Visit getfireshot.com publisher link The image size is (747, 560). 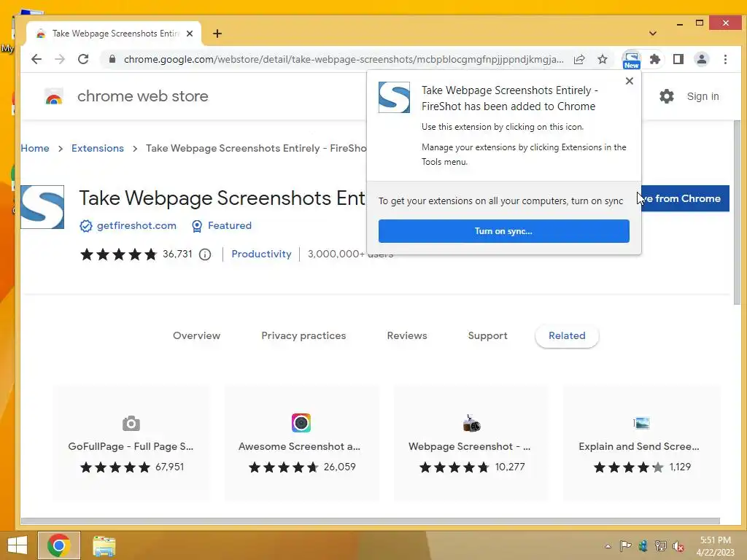[x=136, y=226]
